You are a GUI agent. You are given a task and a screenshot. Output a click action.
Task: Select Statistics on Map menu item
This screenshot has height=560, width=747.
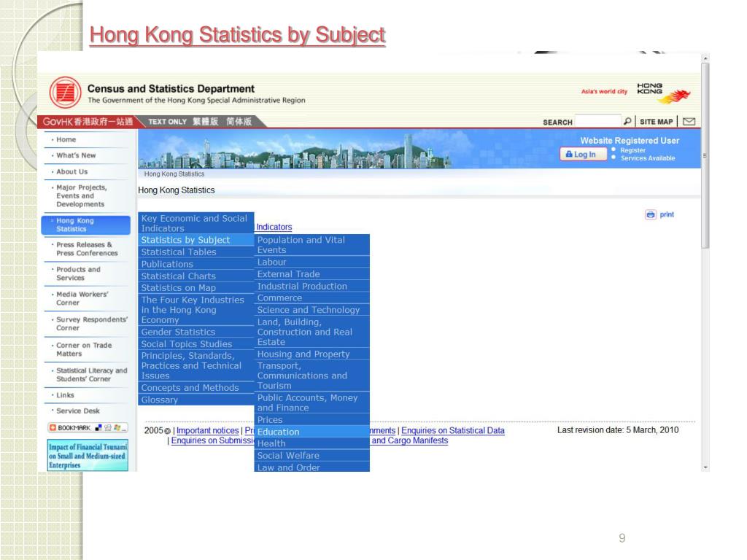(x=196, y=287)
